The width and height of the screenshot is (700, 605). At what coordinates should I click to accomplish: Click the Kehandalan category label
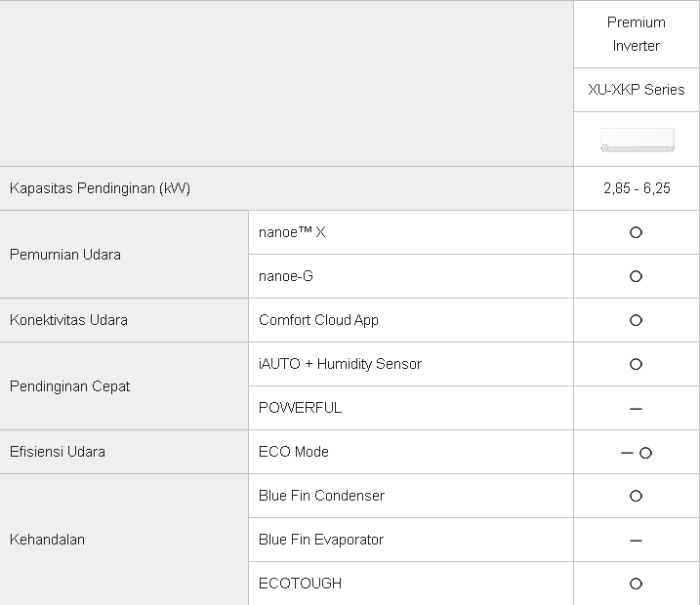click(47, 540)
